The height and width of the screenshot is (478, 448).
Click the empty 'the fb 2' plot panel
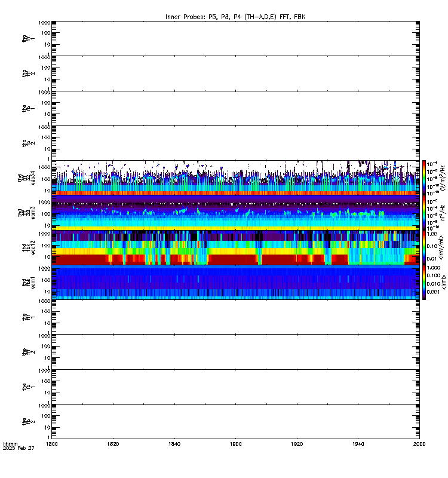(x=235, y=422)
